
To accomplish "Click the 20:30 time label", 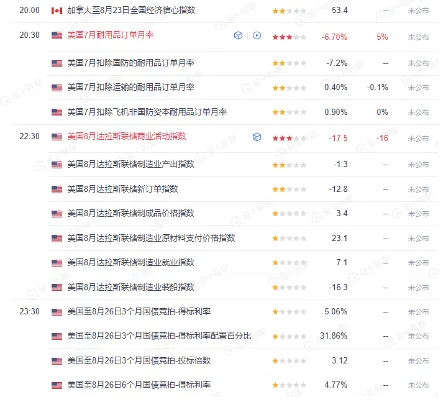I will tap(29, 35).
